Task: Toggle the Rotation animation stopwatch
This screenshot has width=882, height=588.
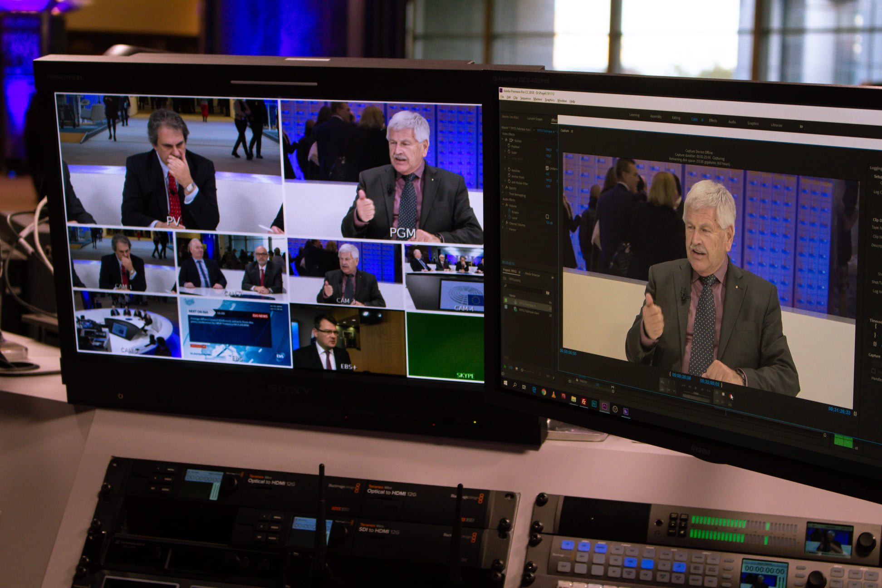Action: 509,169
